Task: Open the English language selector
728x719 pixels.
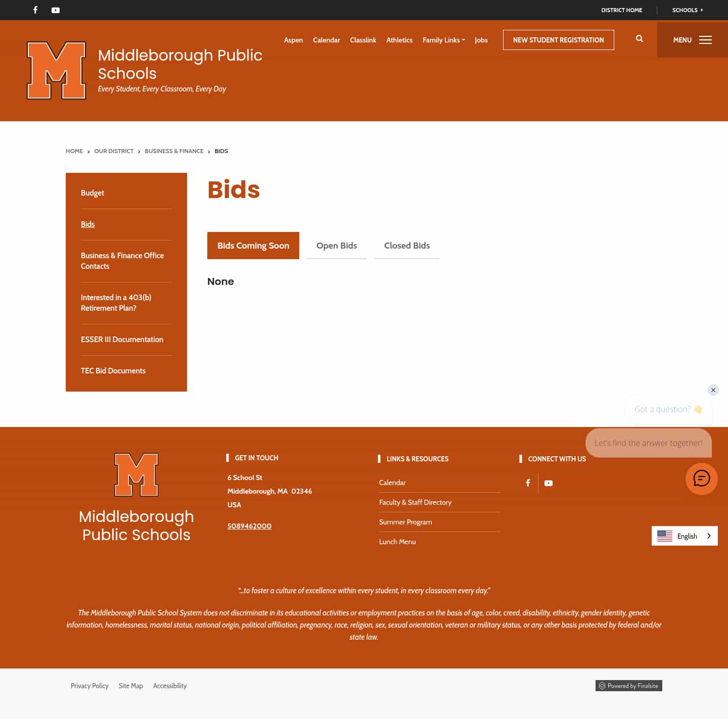Action: (687, 536)
